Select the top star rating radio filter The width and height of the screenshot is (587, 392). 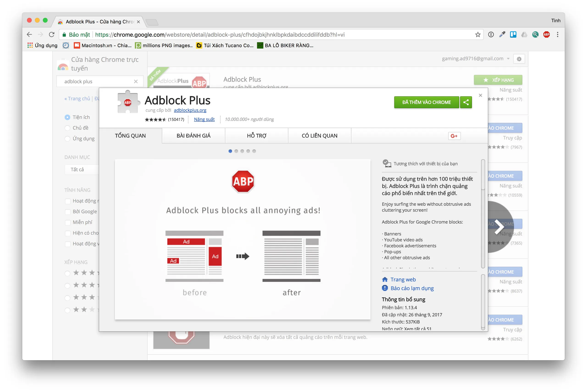coord(67,273)
